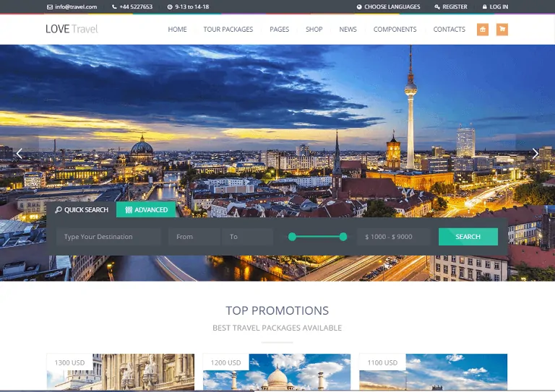Viewport: 555px width, 392px height.
Task: Click the green price range slider track
Action: (x=317, y=237)
